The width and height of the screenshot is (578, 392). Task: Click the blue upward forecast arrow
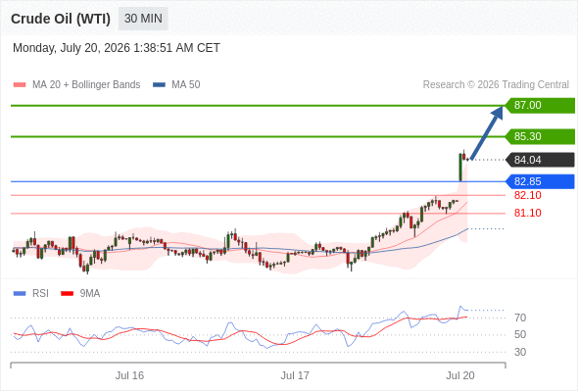pyautogui.click(x=487, y=132)
